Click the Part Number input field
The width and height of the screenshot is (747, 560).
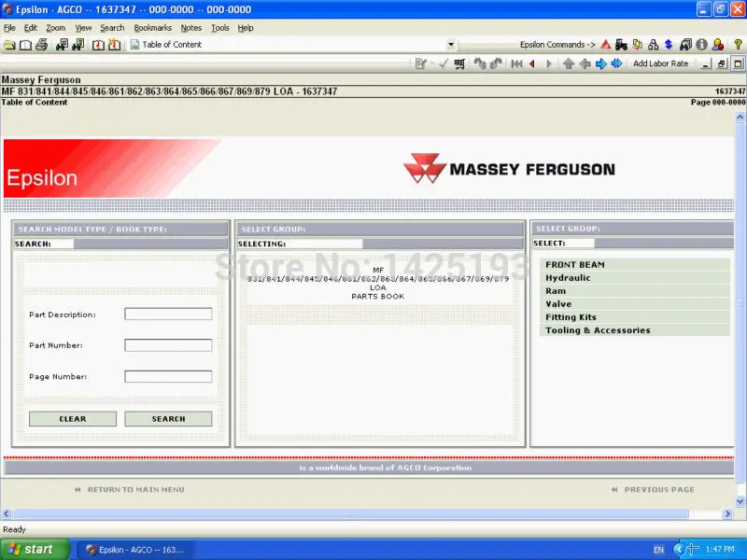tap(168, 345)
